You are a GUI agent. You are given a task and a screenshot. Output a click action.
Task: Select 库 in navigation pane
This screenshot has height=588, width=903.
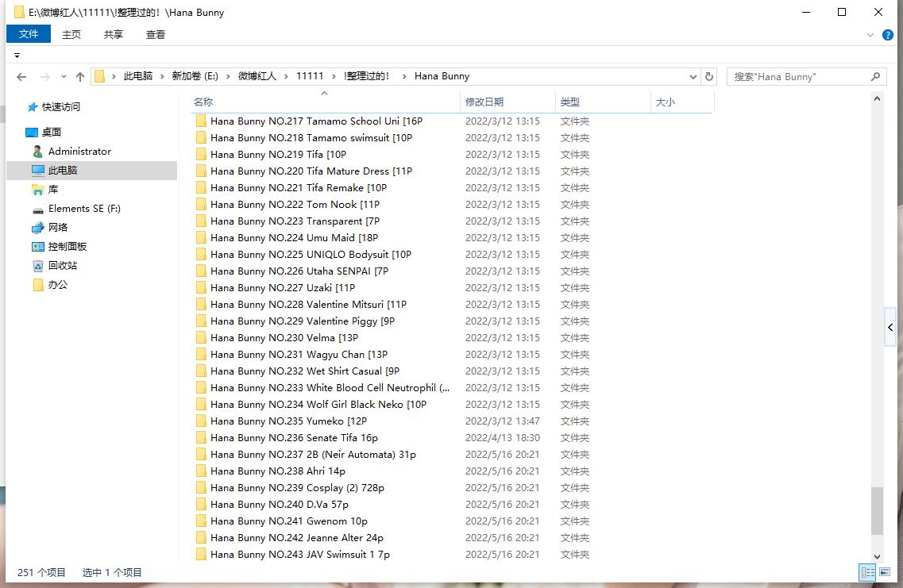point(53,190)
